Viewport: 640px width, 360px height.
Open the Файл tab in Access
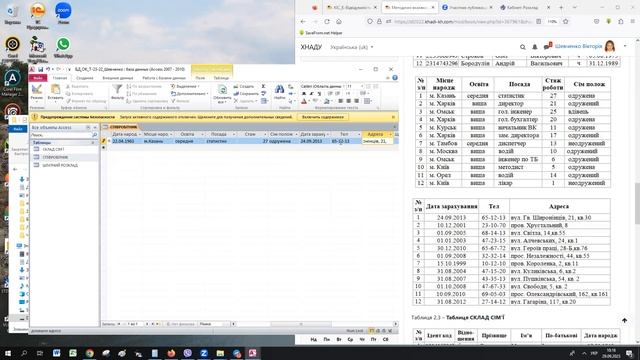[38, 78]
